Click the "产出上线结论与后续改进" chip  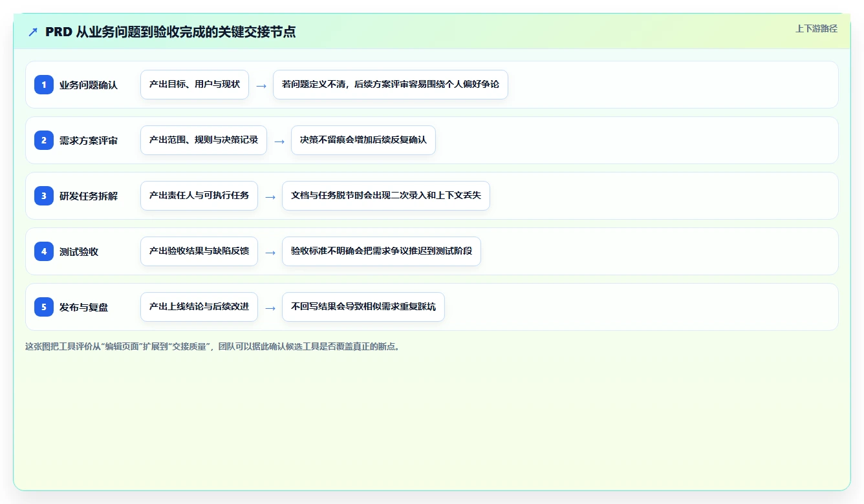(x=199, y=307)
